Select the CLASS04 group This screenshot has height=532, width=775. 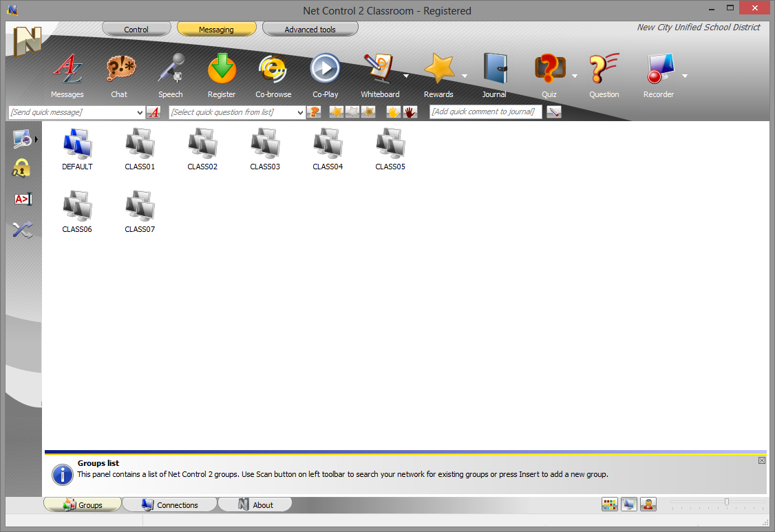(x=328, y=149)
